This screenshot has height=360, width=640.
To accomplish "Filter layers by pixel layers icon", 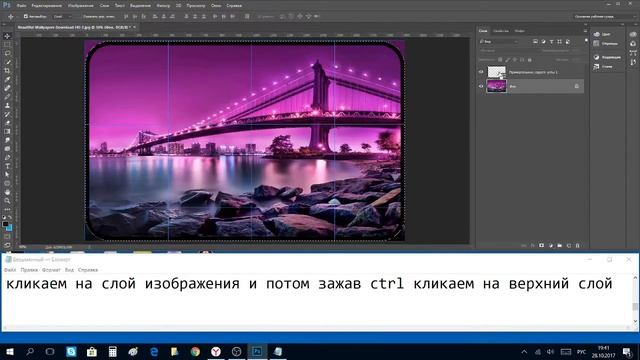I will pos(535,42).
